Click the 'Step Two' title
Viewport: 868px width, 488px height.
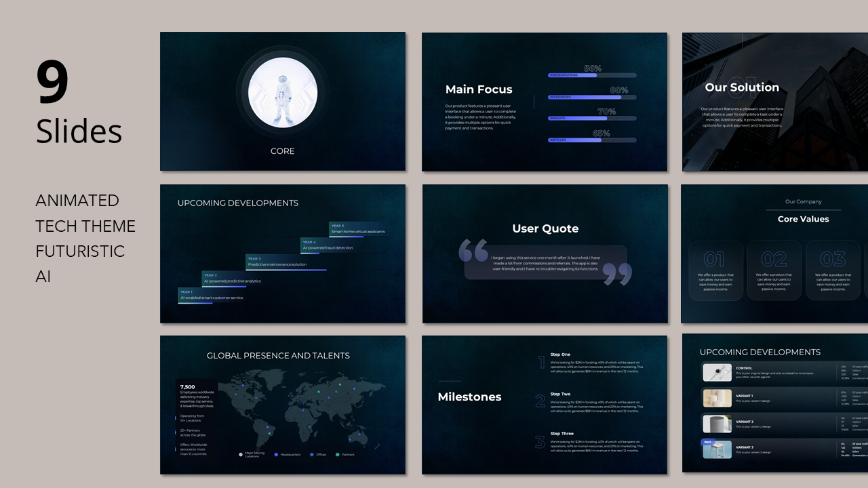point(560,394)
